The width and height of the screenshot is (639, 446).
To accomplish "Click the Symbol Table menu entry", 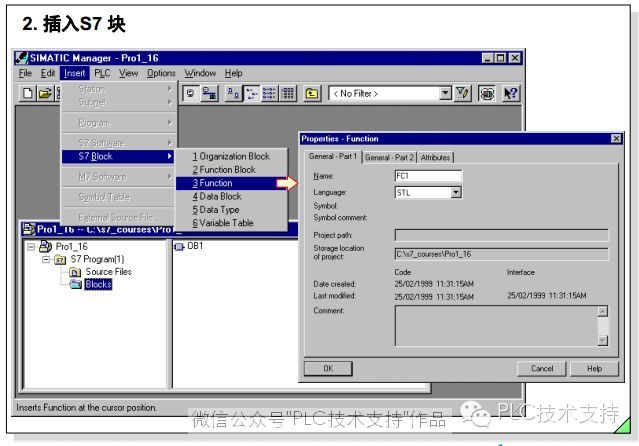I will tap(118, 197).
